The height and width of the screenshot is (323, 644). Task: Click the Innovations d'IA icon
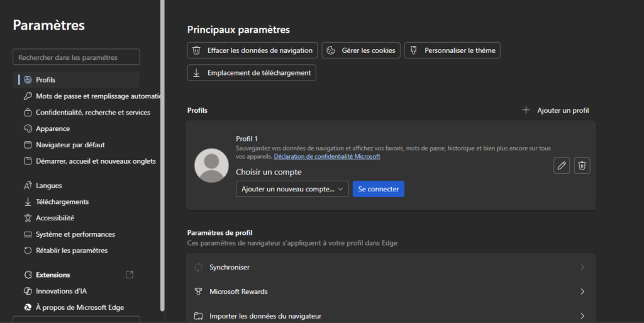(x=28, y=291)
